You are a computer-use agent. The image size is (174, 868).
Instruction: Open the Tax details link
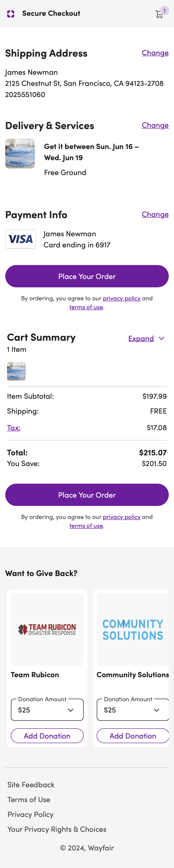(x=13, y=428)
